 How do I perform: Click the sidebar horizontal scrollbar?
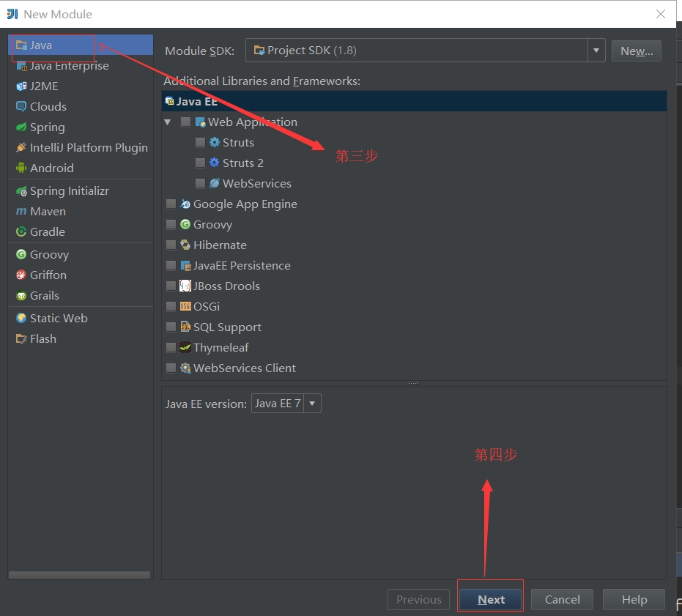[79, 575]
